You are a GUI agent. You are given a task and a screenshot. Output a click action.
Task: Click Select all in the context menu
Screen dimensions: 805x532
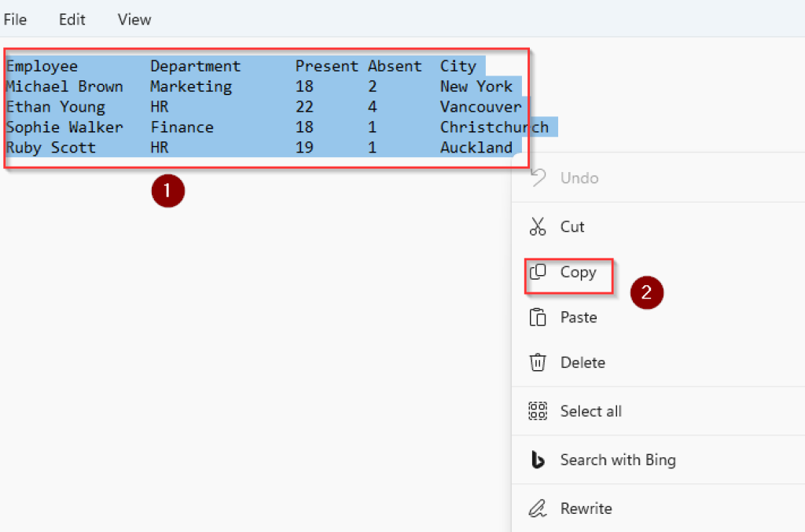(x=590, y=411)
